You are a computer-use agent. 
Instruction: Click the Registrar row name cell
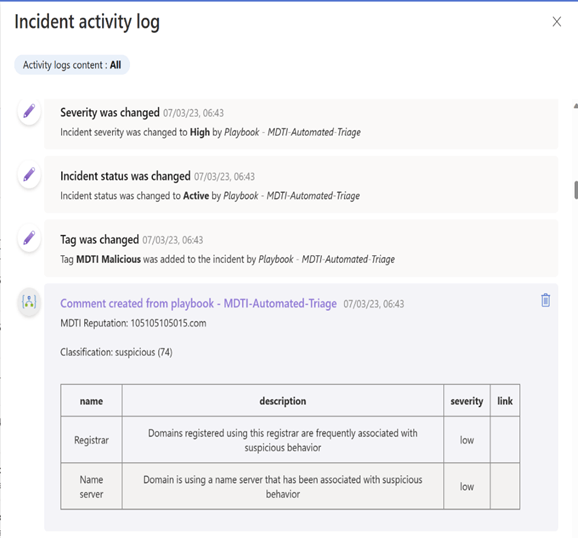(x=91, y=440)
